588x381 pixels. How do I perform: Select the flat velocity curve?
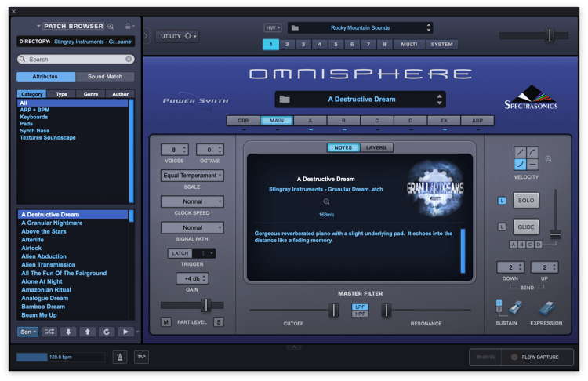[x=533, y=165]
